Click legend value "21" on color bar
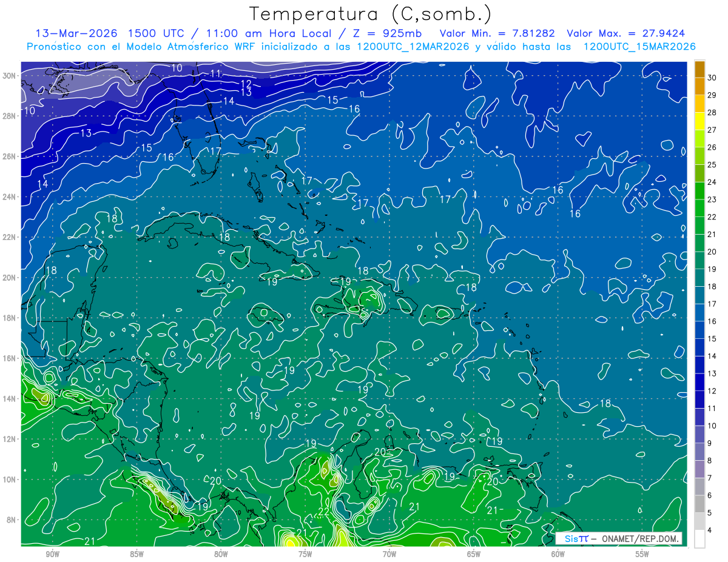The width and height of the screenshot is (728, 562). 712,234
